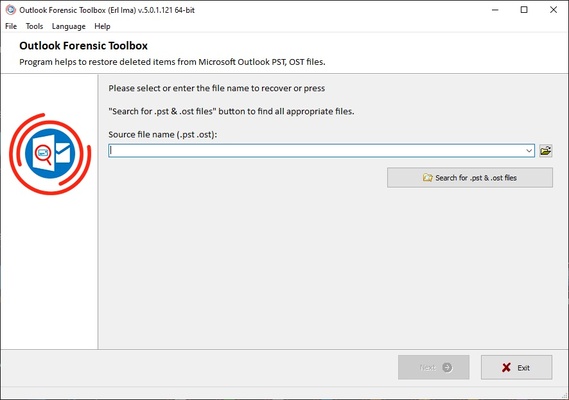Screen dimensions: 569x400
Task: Click the '"Search for .pst & .ost files" button' instruction text
Action: point(231,111)
